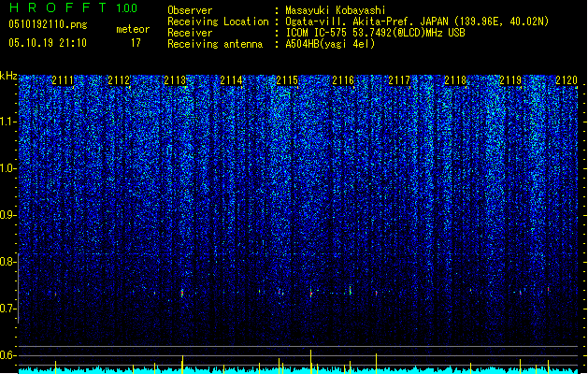Click the receiving location Ogata-vill. Akita-Pref. text

click(417, 22)
